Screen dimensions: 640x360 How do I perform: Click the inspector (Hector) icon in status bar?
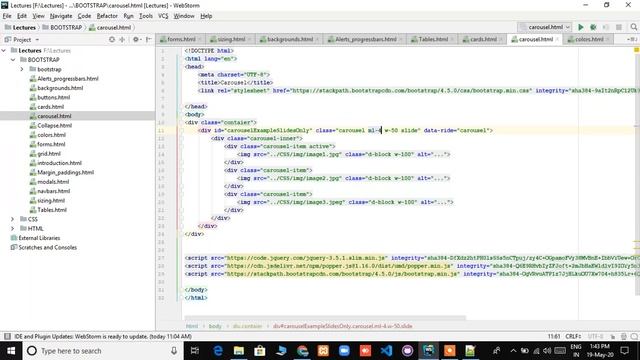(623, 336)
